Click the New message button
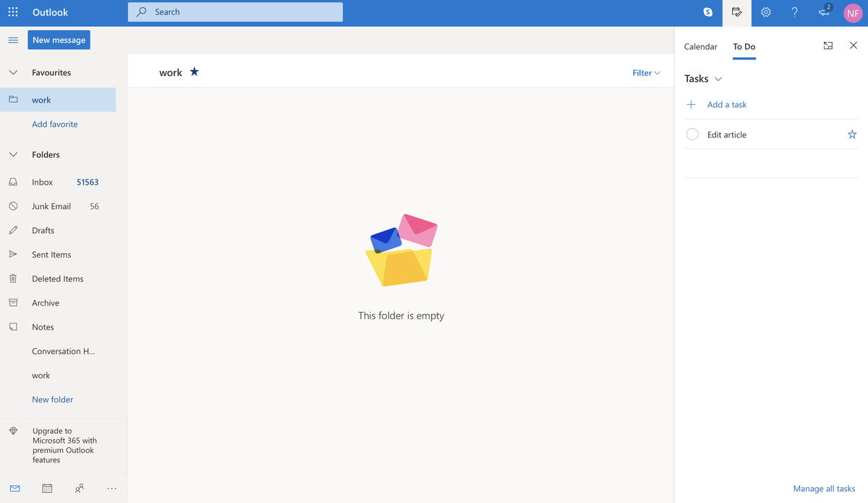The image size is (868, 503). [59, 40]
